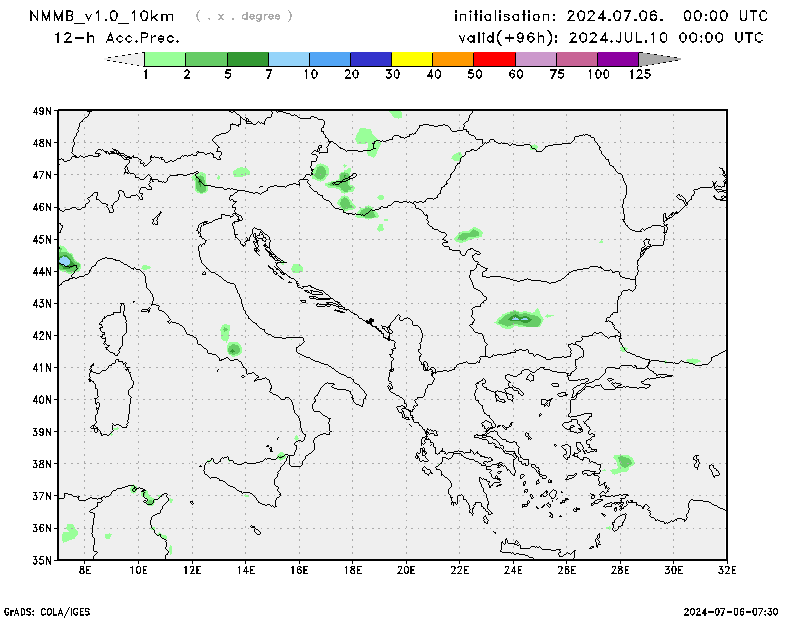Click the orange 40-50 legend swatch

[x=453, y=60]
